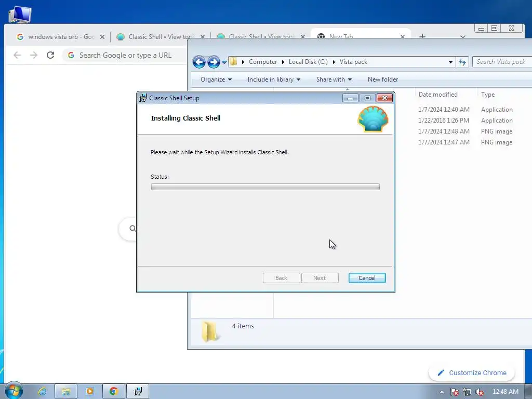Go back in Explorer with blue arrow
The width and height of the screenshot is (532, 399).
coord(199,62)
